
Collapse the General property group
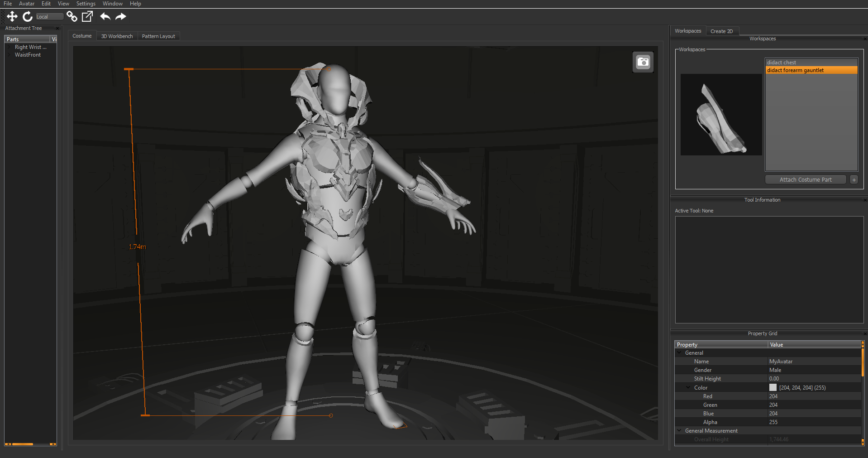click(x=679, y=353)
